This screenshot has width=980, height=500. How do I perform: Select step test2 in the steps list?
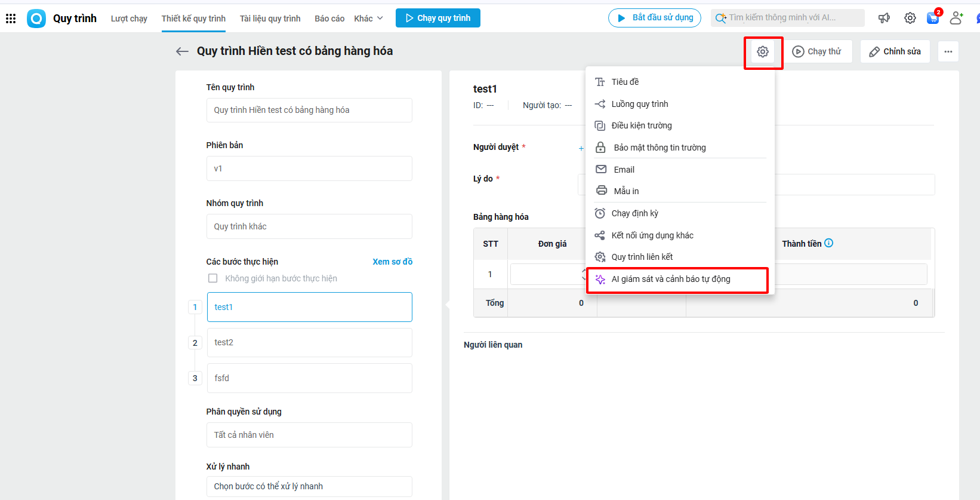[x=309, y=342]
